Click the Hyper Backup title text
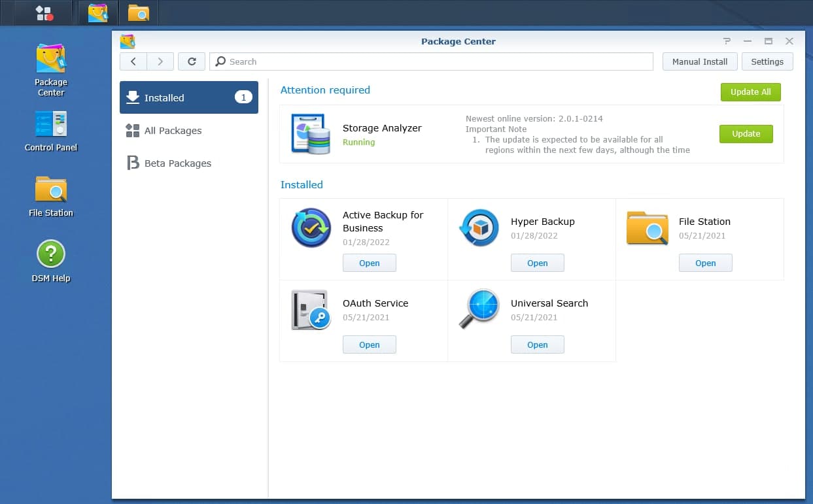Image resolution: width=813 pixels, height=504 pixels. pyautogui.click(x=543, y=222)
